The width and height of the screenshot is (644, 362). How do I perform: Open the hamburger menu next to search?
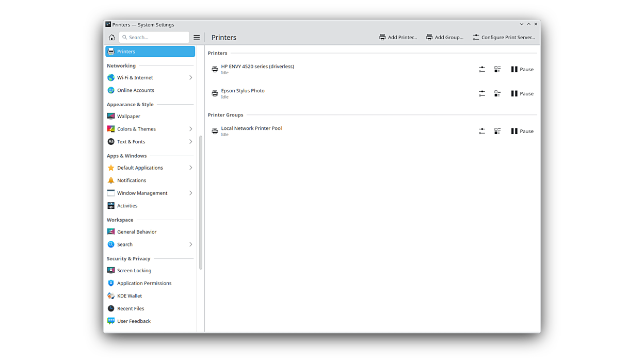pyautogui.click(x=197, y=37)
